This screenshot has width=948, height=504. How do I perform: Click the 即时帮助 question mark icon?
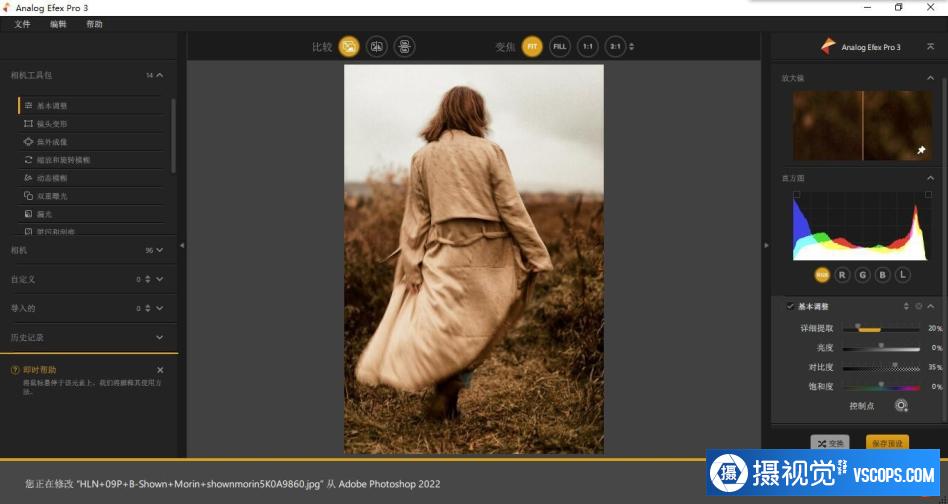(15, 370)
